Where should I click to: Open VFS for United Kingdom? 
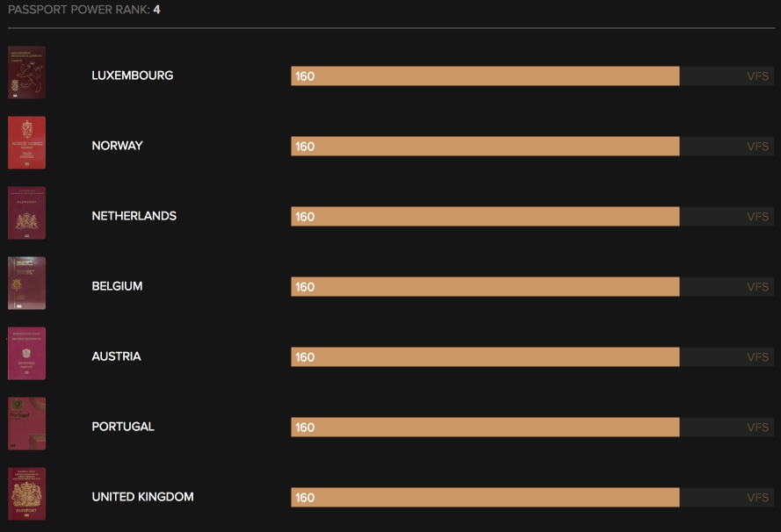point(757,498)
